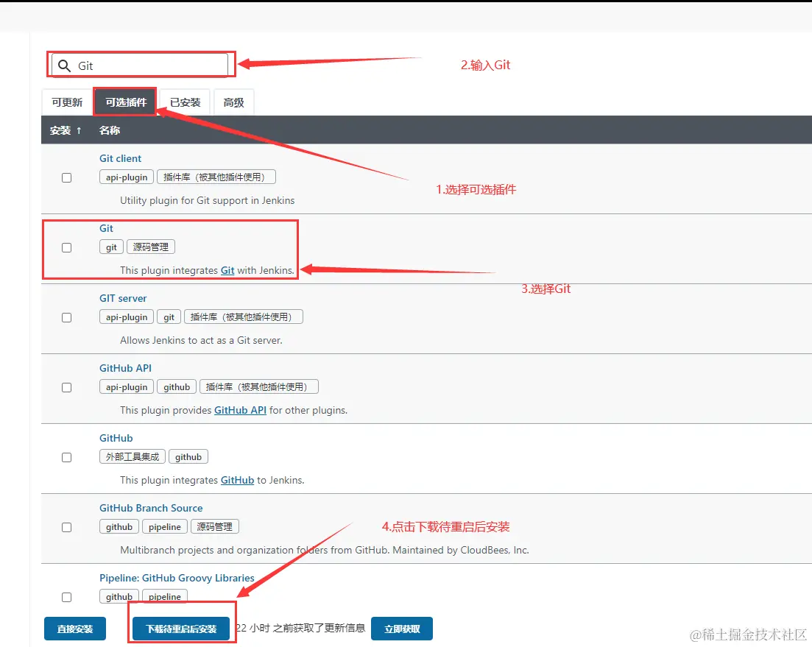Screen dimensions: 812x647
Task: Click the github tag under GitHub plugin
Action: (x=188, y=456)
